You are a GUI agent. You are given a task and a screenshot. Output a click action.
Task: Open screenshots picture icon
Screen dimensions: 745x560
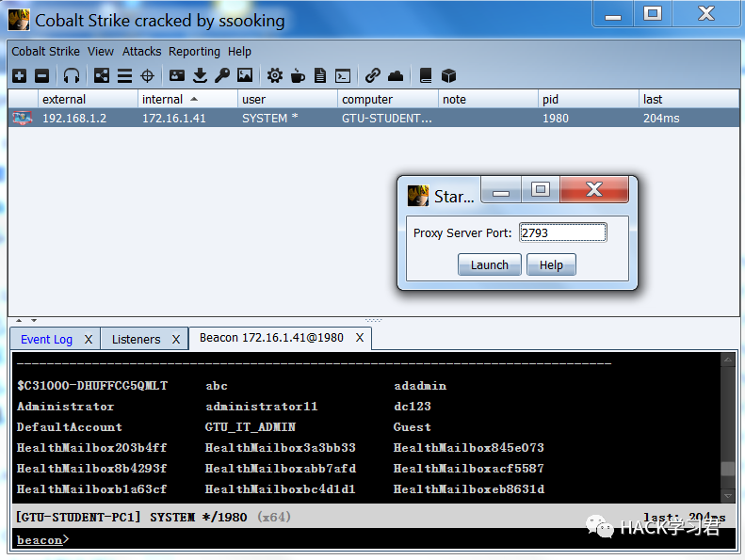tap(245, 75)
